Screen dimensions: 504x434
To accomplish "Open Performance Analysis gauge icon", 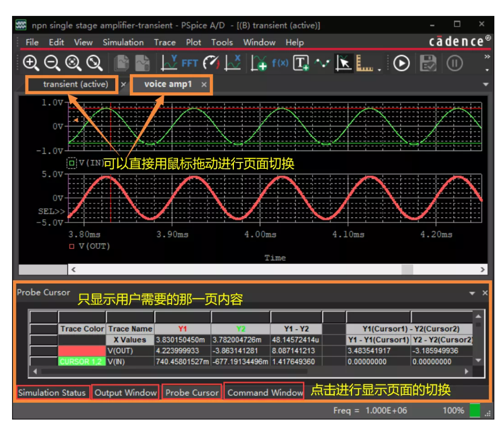I will point(211,63).
